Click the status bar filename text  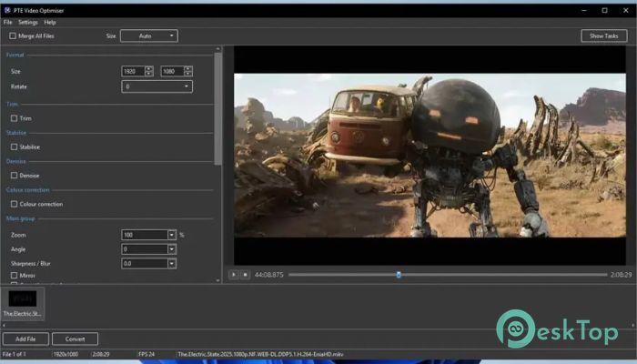pyautogui.click(x=260, y=354)
